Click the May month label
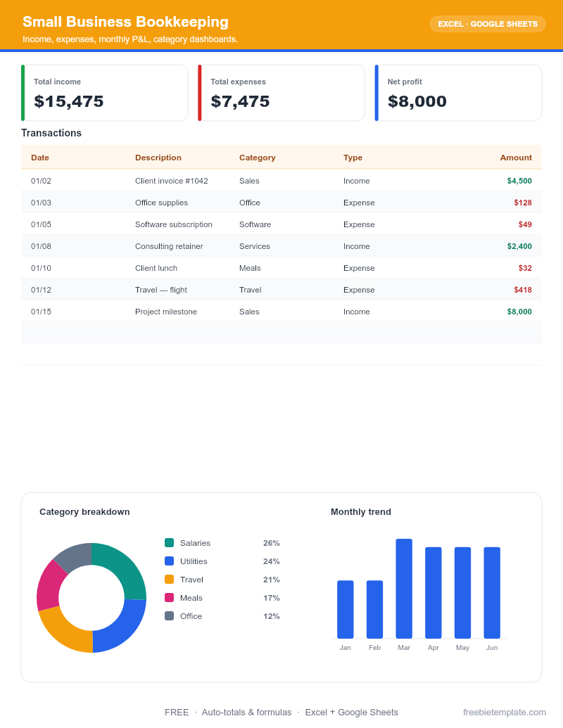Image resolution: width=563 pixels, height=728 pixels. coord(462,647)
